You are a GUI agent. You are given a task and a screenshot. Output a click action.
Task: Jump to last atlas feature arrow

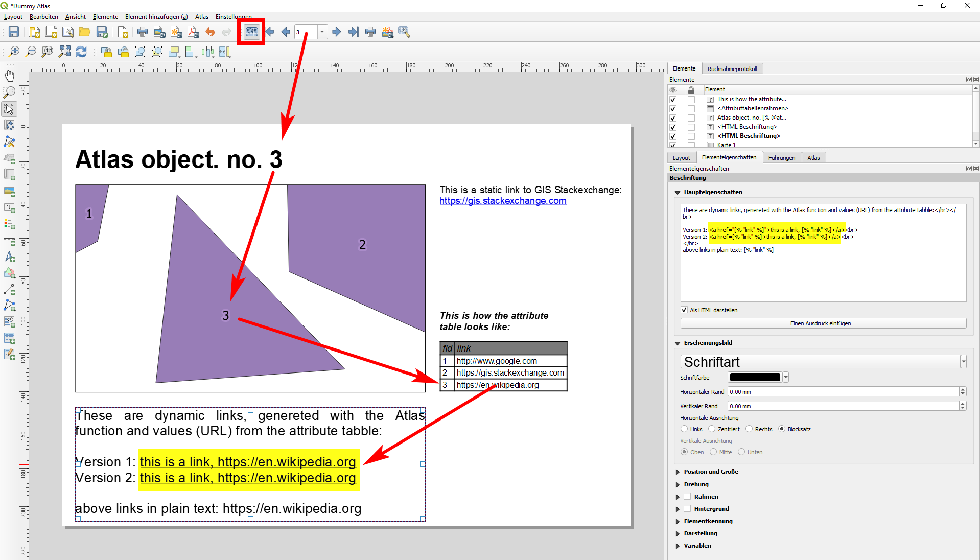pos(353,32)
